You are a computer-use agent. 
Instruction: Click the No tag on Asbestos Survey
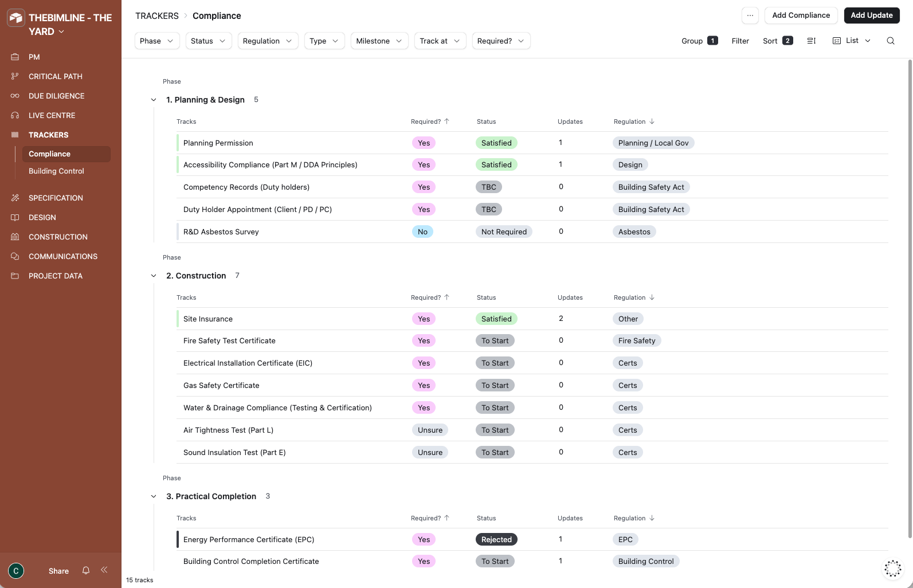pyautogui.click(x=422, y=232)
